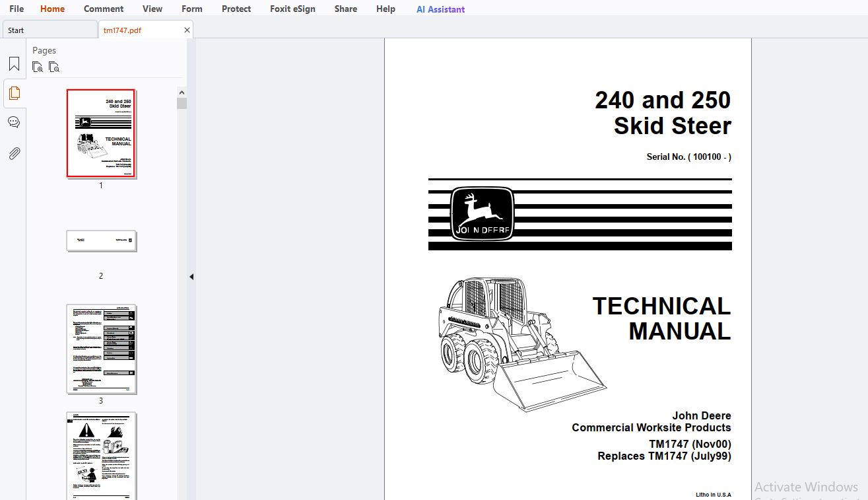Select page 4 safety thumbnail
Viewport: 868px width, 500px height.
click(x=101, y=456)
